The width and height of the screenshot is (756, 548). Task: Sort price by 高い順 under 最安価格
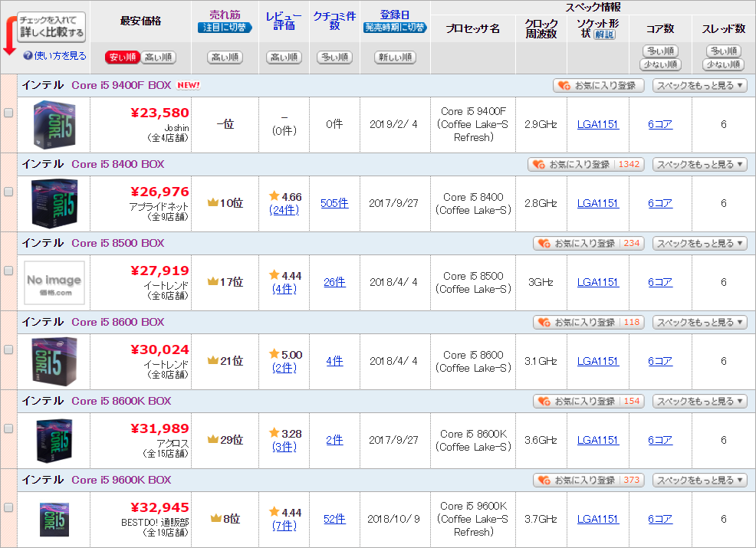point(158,57)
